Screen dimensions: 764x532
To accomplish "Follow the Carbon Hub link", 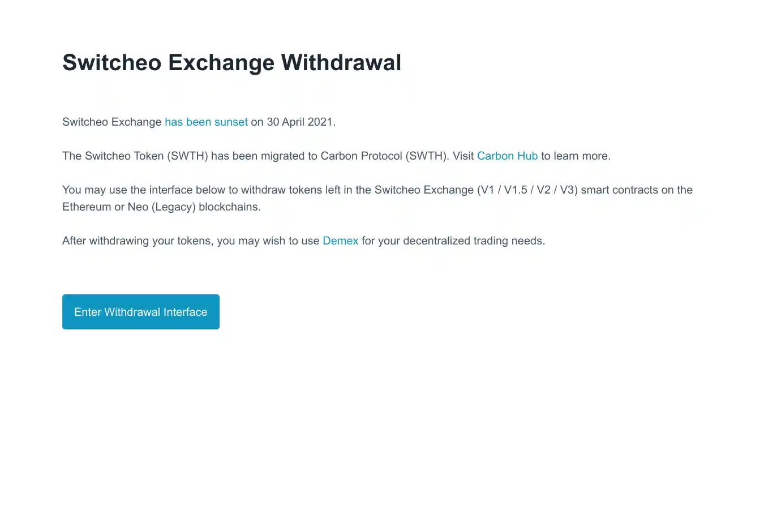I will [507, 156].
